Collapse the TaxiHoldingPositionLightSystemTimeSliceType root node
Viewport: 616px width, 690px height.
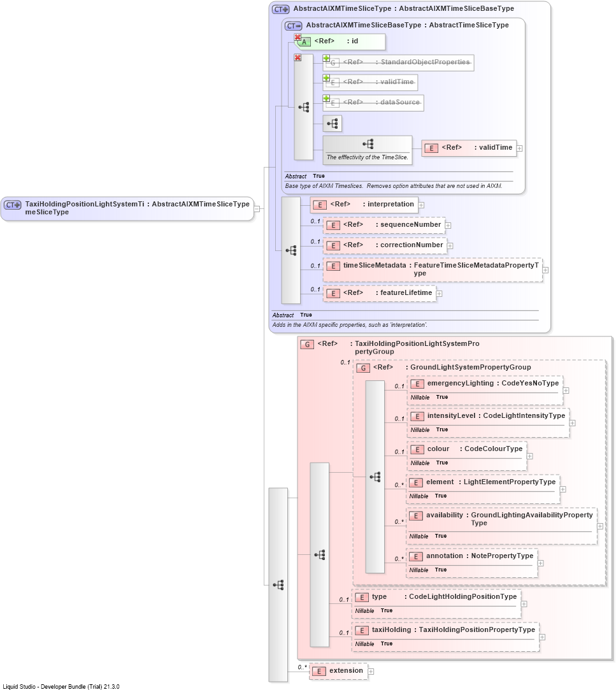[257, 208]
